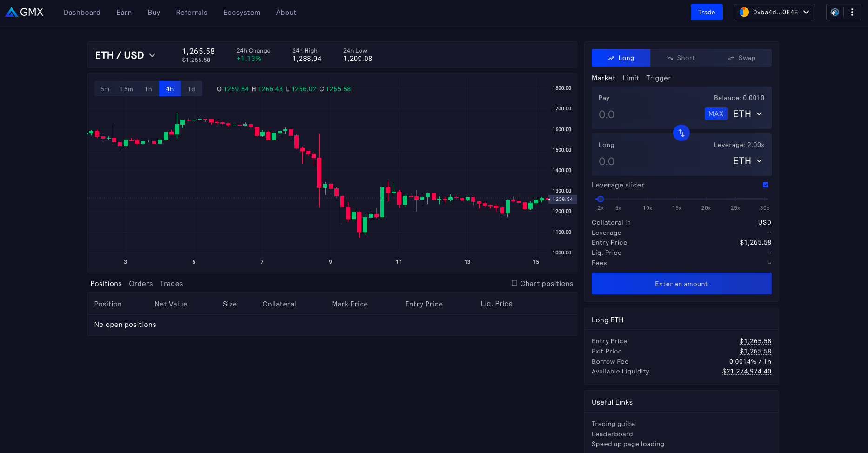Select the Swap tab
868x453 pixels.
(x=741, y=58)
